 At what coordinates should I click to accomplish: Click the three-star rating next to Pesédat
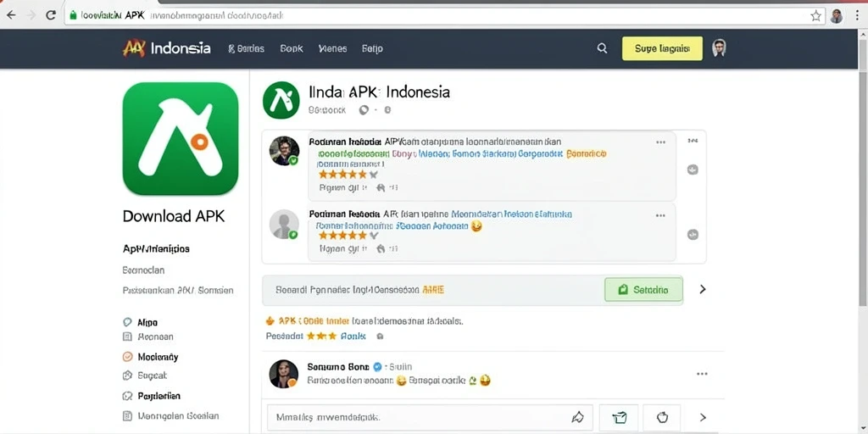(x=321, y=336)
